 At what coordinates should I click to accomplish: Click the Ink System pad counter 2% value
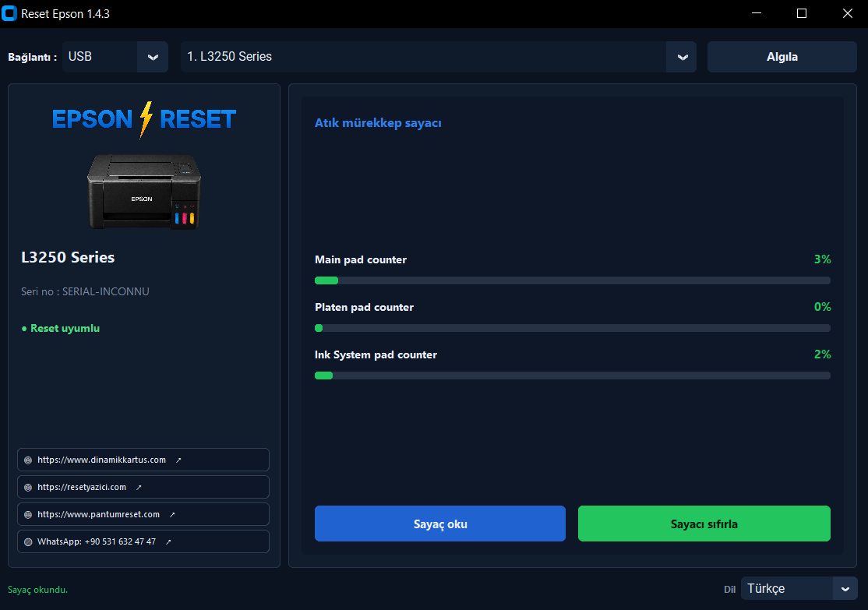coord(822,354)
